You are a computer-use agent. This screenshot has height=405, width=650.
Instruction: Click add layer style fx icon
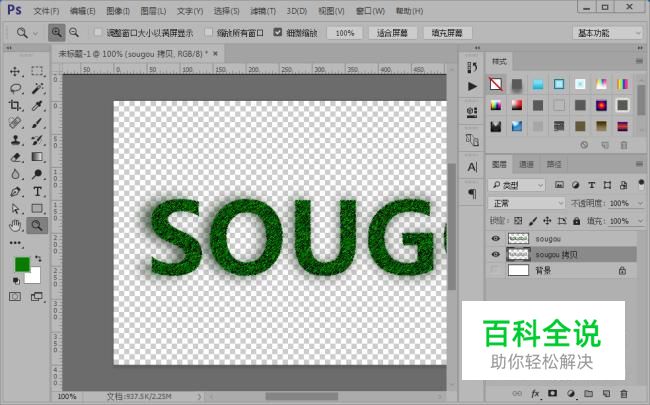(535, 393)
